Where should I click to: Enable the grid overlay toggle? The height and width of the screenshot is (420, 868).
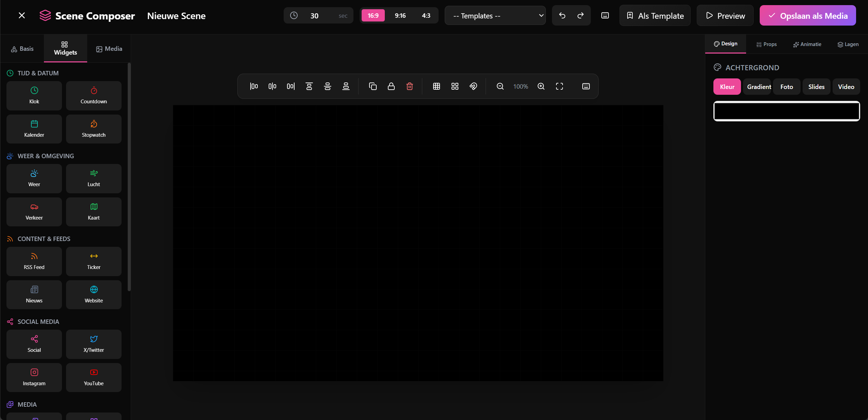point(436,86)
